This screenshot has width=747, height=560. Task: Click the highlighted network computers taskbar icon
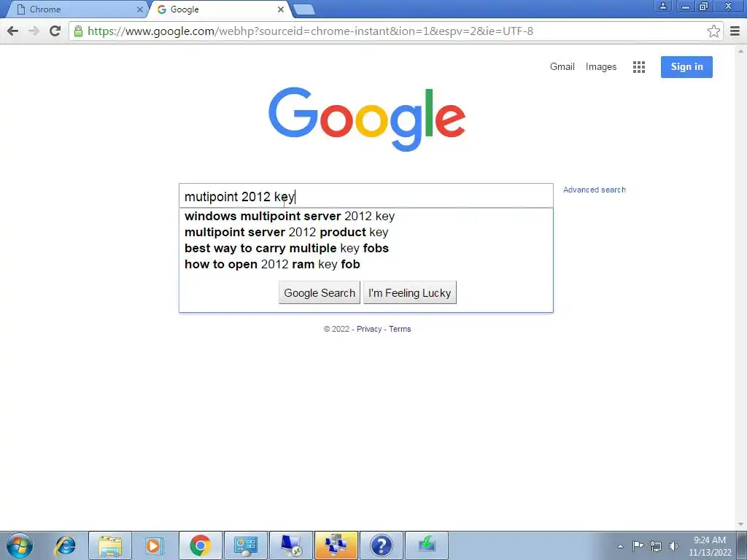pyautogui.click(x=336, y=545)
